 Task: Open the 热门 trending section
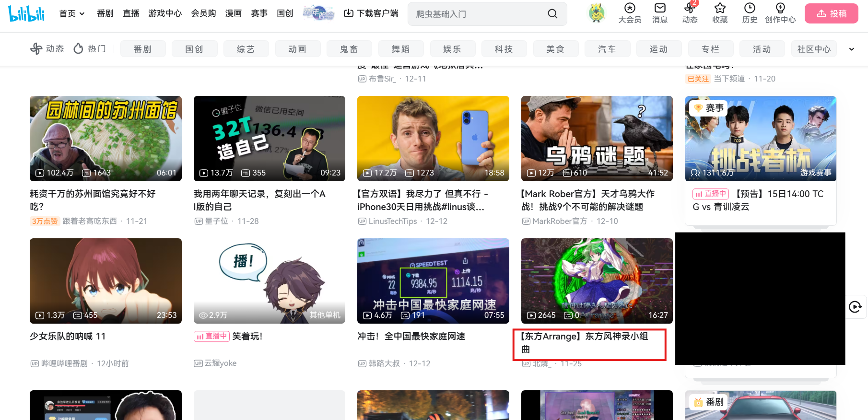coord(90,48)
